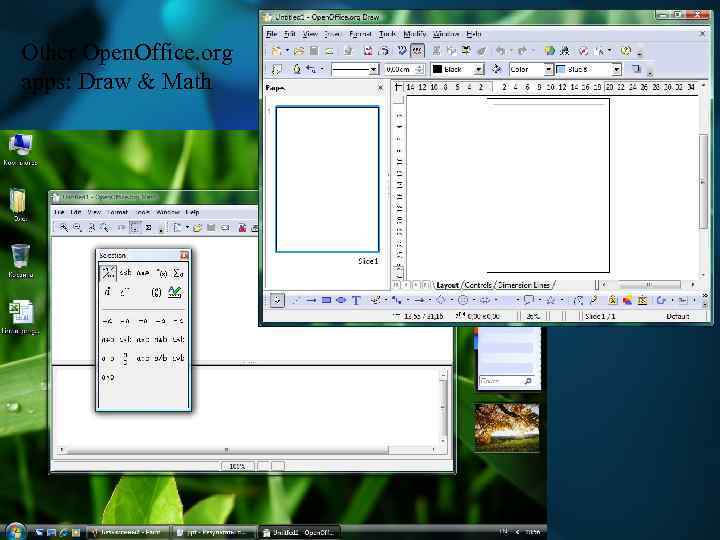Select the Line with arrow tool
This screenshot has width=720, height=540.
click(x=311, y=300)
